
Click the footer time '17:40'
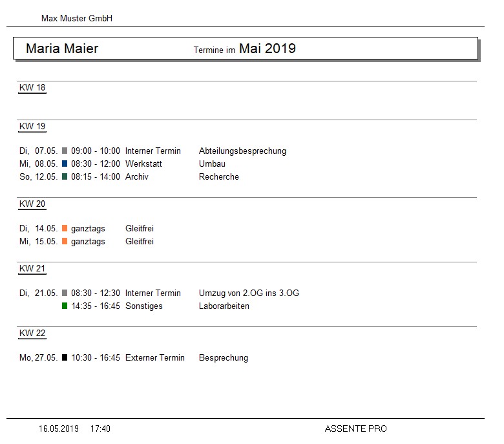point(100,428)
